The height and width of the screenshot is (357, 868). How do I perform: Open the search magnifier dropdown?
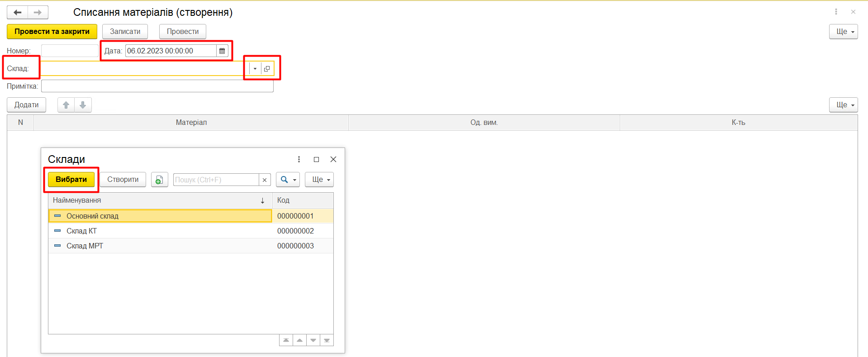288,180
